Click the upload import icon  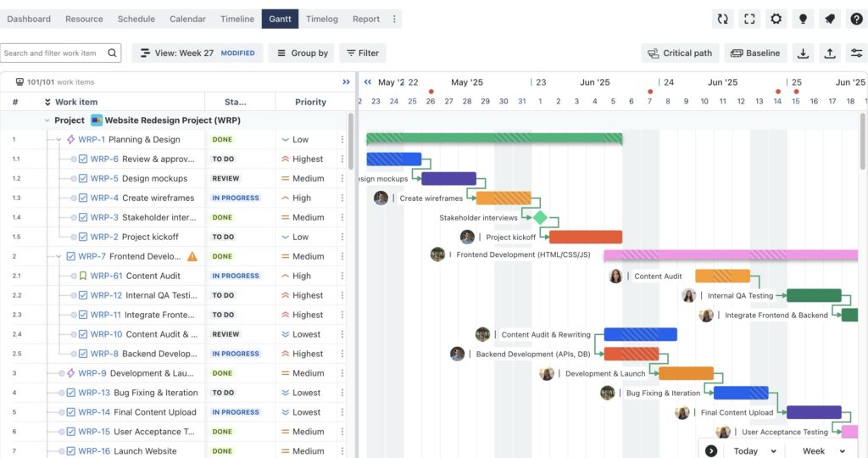click(830, 53)
